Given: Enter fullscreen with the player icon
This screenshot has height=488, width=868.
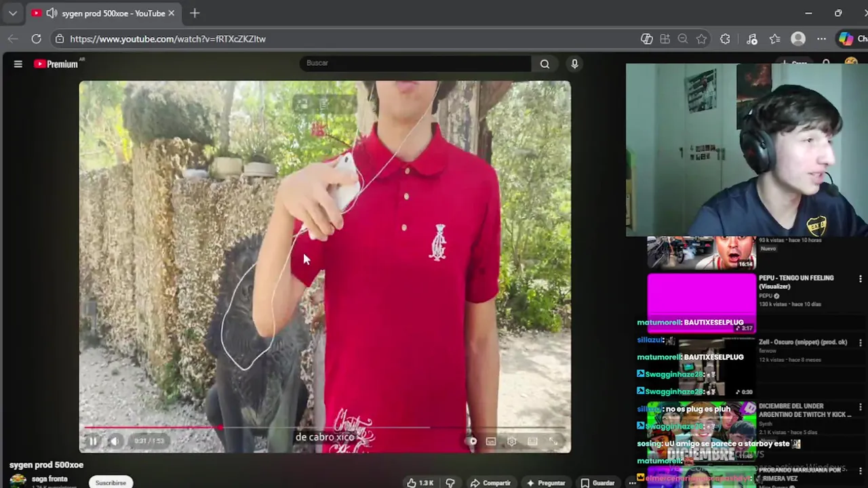Looking at the screenshot, I should click(x=553, y=442).
